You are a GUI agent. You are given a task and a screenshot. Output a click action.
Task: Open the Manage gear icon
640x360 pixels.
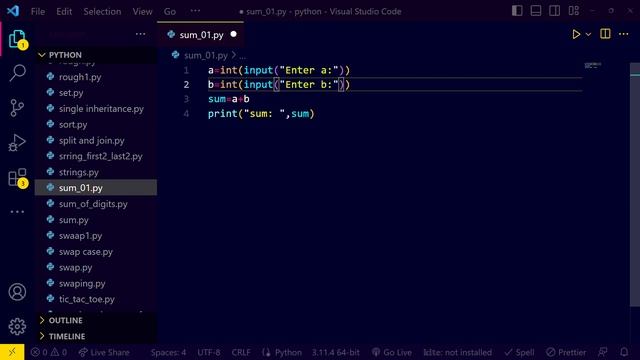17,327
